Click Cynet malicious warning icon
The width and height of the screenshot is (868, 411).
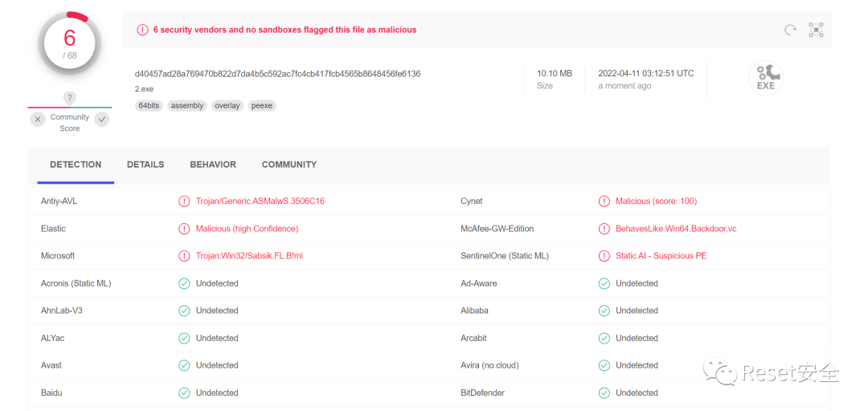tap(604, 201)
